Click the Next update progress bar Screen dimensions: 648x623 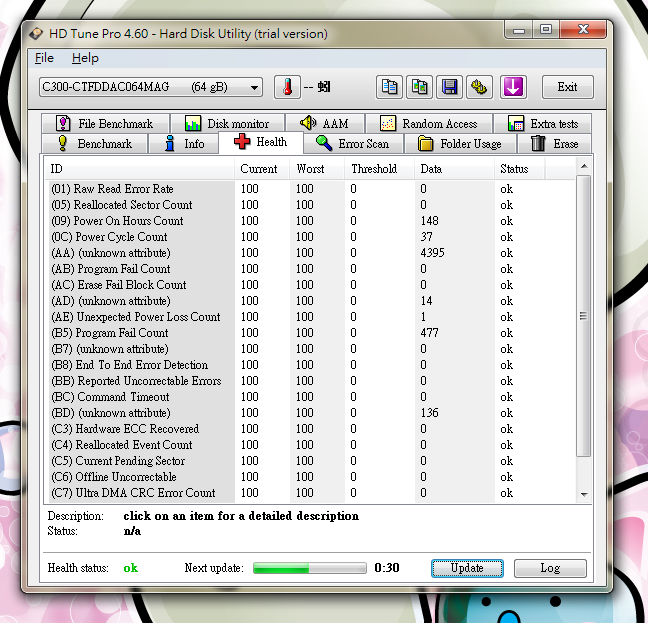(x=310, y=568)
